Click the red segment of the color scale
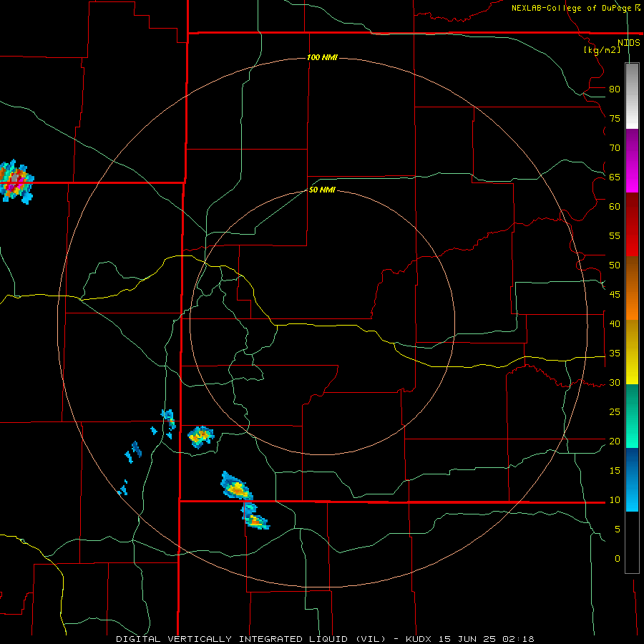This screenshot has height=644, width=644. coord(632,224)
